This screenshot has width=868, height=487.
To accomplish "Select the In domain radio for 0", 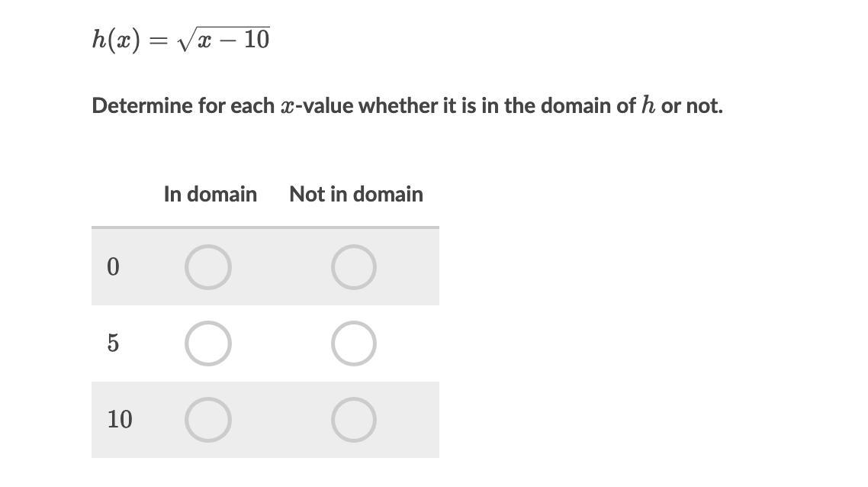I will (208, 267).
